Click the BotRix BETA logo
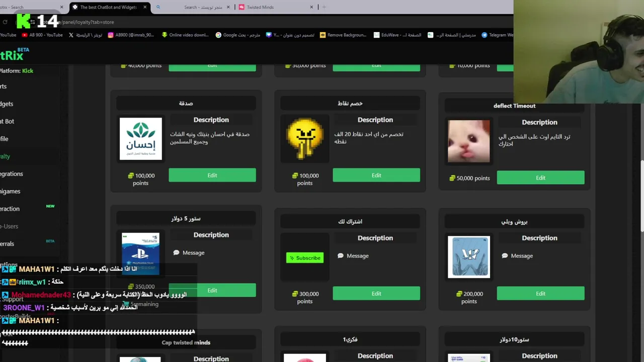 (14, 54)
